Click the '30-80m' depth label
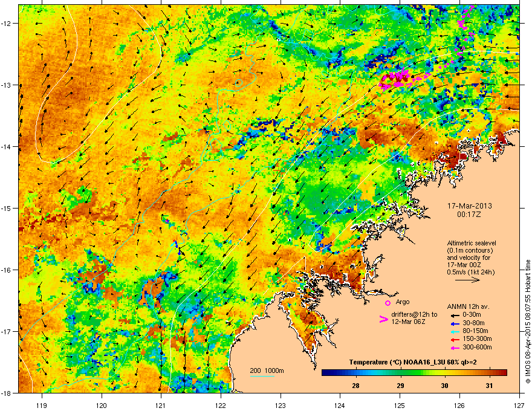Image resolution: width=532 pixels, height=411 pixels. pyautogui.click(x=473, y=323)
